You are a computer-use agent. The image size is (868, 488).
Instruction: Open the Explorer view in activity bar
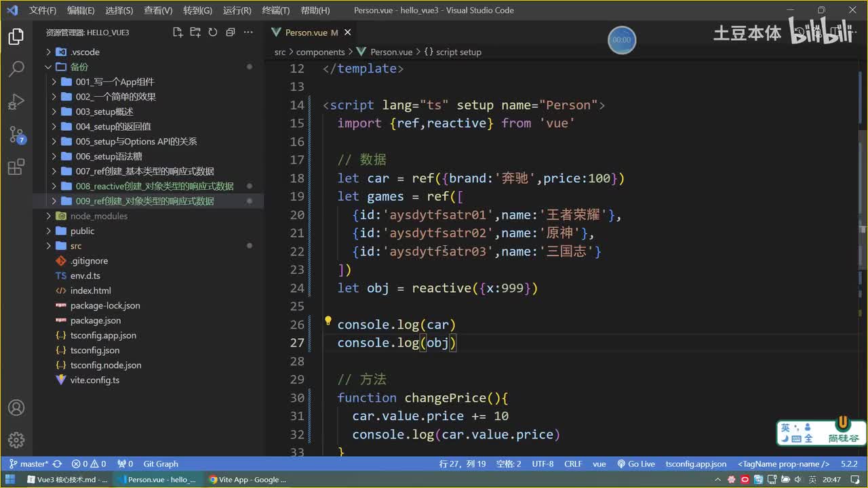coord(16,37)
